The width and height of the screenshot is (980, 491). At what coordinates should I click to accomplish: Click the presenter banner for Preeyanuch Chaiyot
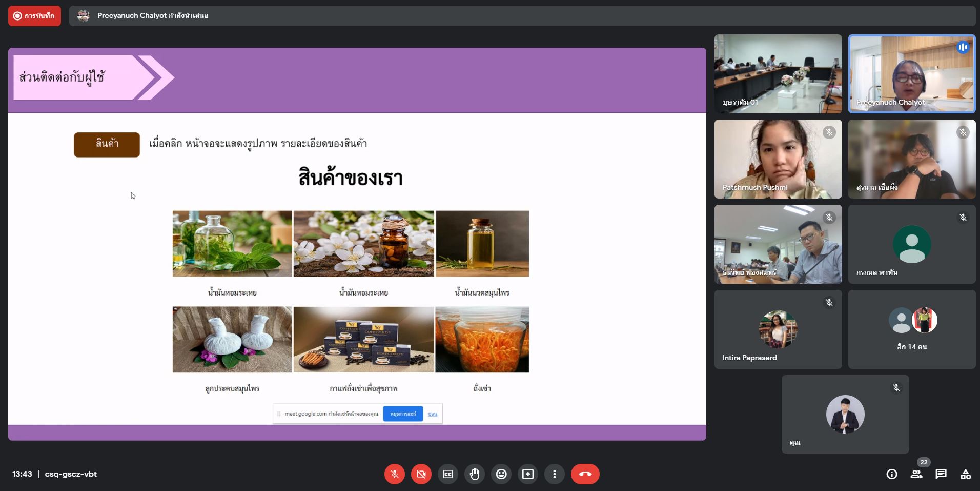tap(153, 16)
